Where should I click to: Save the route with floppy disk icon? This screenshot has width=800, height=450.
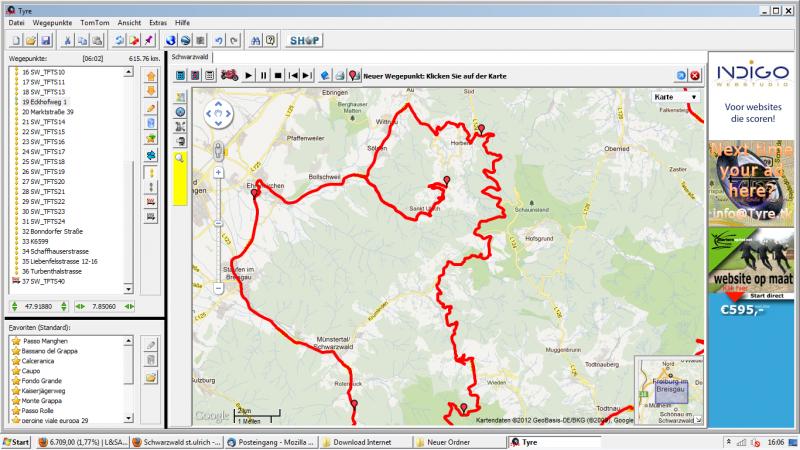tap(46, 40)
